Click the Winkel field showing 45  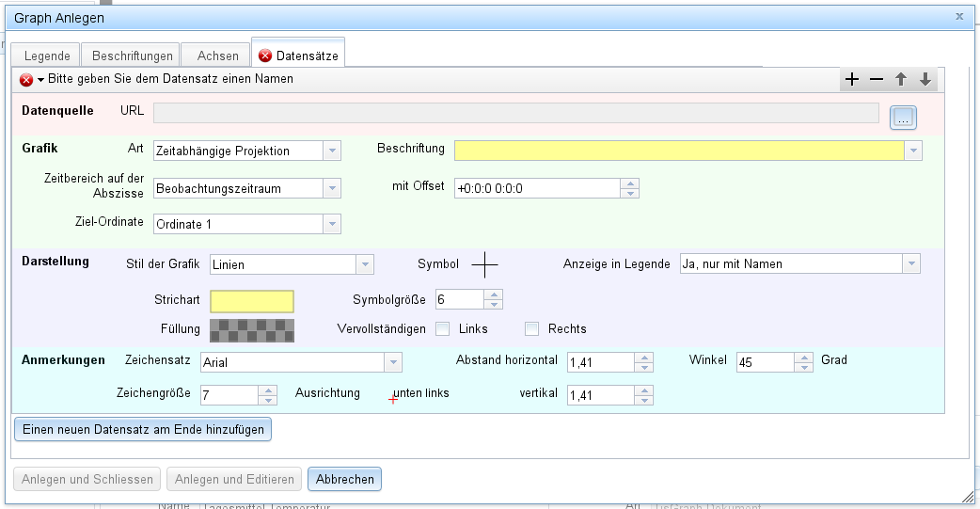point(766,362)
